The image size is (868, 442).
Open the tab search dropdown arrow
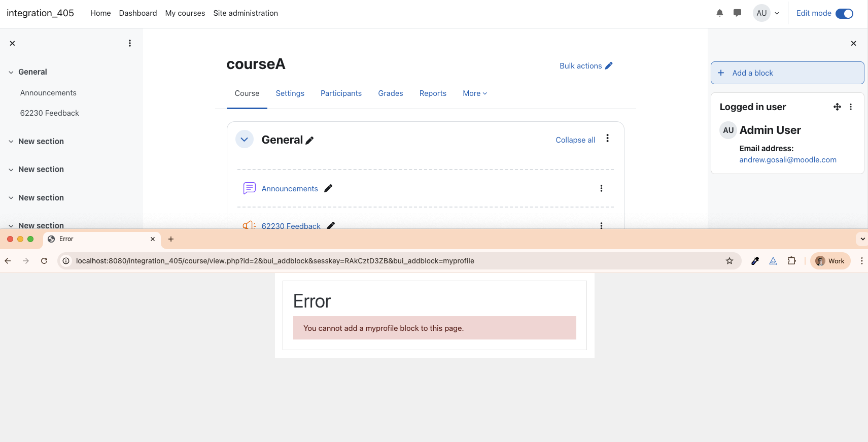click(862, 239)
